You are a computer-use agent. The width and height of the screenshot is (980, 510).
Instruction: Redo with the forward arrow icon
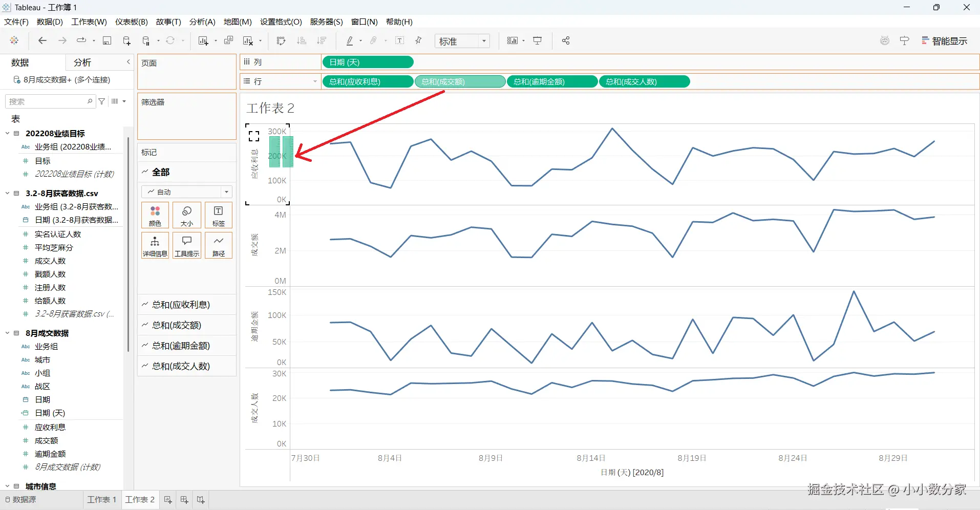tap(62, 40)
